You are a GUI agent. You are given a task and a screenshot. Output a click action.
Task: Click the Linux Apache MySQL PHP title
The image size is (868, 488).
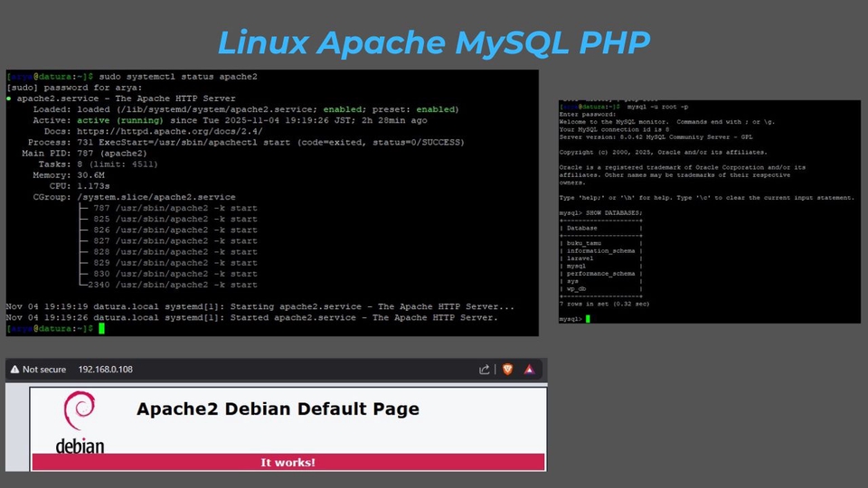point(433,42)
